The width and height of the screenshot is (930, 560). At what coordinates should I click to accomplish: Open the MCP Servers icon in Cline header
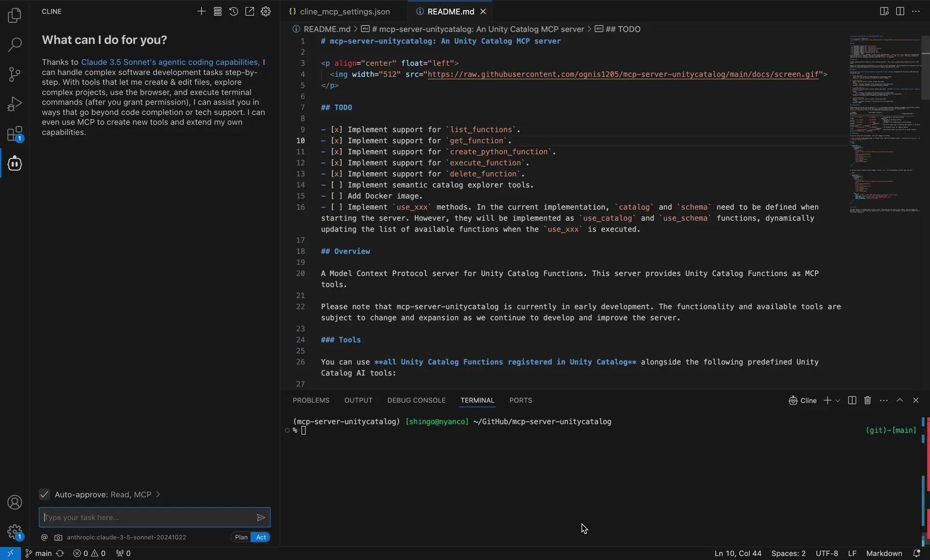(217, 11)
